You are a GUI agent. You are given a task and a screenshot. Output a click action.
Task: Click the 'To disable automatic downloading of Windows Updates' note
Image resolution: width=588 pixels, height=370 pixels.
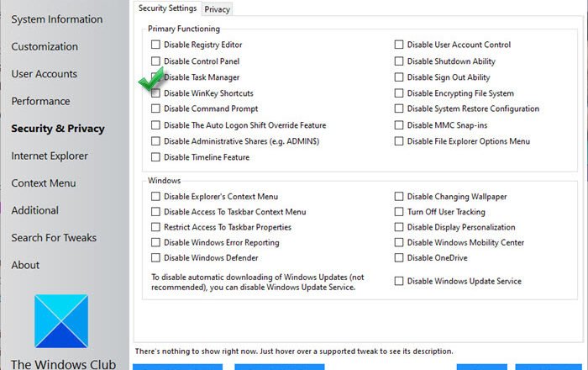pyautogui.click(x=258, y=283)
